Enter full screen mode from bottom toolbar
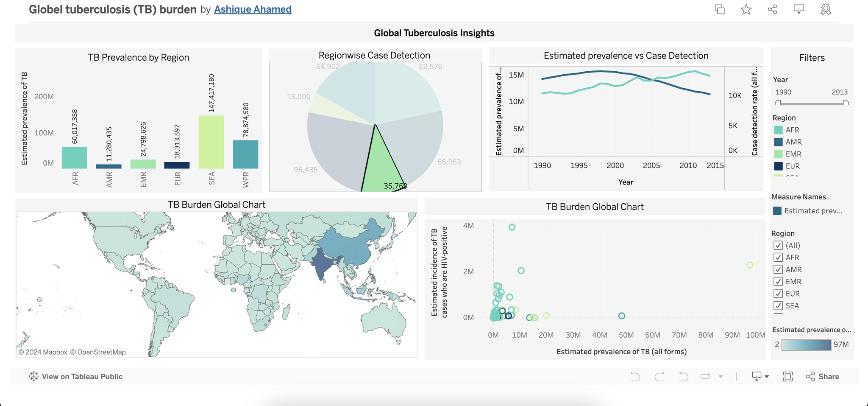Image resolution: width=868 pixels, height=406 pixels. pos(787,376)
